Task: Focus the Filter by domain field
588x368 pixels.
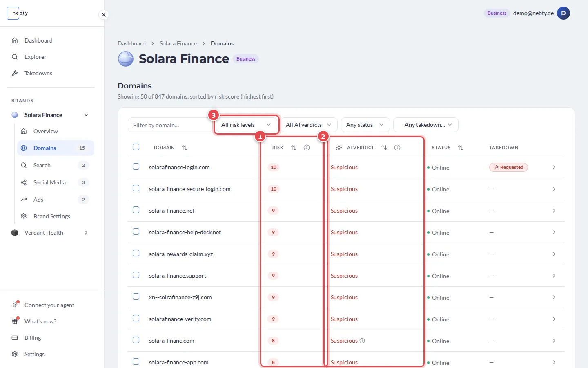Action: pyautogui.click(x=170, y=125)
